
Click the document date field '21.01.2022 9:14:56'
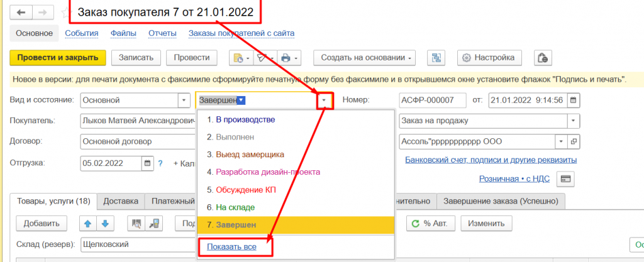click(528, 100)
